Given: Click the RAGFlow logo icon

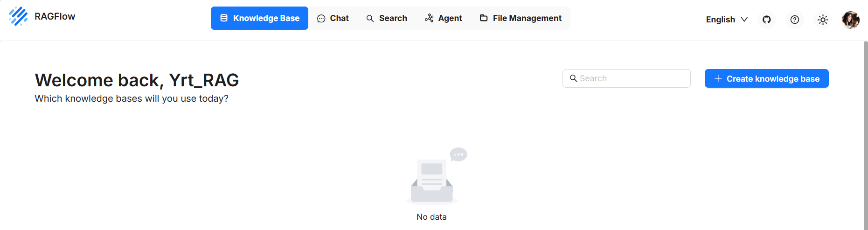Looking at the screenshot, I should pos(18,16).
